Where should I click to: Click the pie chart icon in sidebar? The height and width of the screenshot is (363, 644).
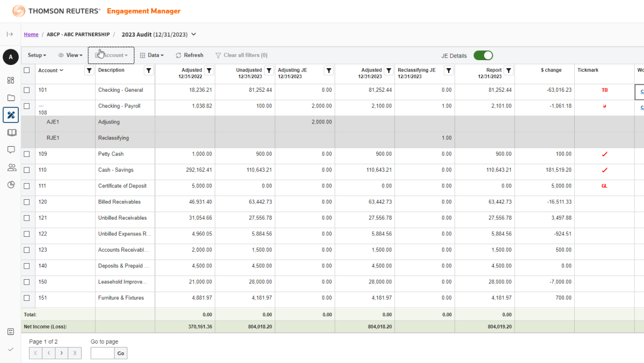click(x=11, y=185)
